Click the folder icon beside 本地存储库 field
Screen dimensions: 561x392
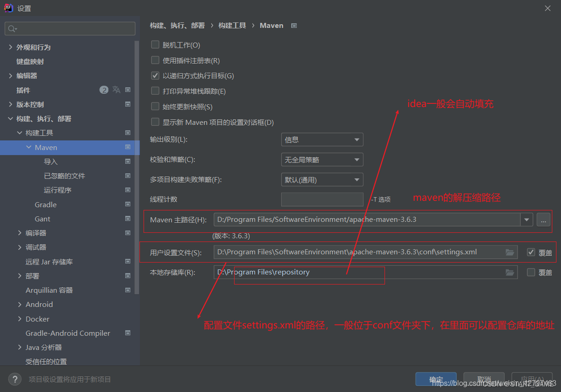pos(510,272)
